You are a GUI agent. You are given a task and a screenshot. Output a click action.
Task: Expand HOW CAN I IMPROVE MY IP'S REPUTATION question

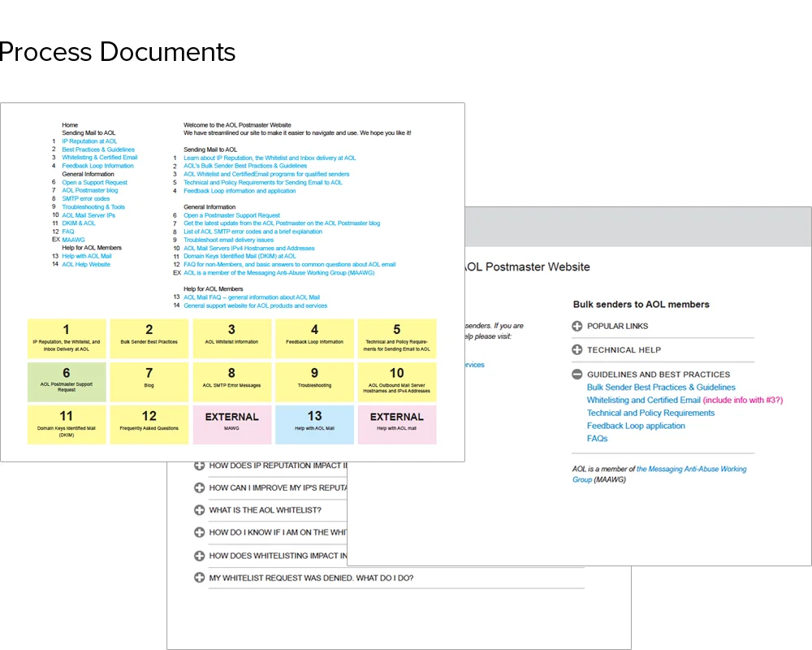click(x=200, y=487)
